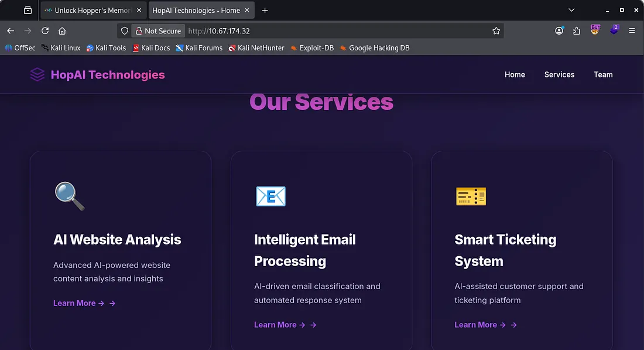644x350 pixels.
Task: Expand the list all tabs chevron
Action: [x=571, y=11]
